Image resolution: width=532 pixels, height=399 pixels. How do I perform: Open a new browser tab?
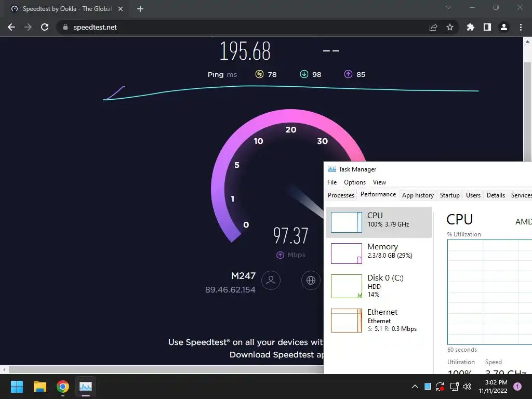[140, 9]
